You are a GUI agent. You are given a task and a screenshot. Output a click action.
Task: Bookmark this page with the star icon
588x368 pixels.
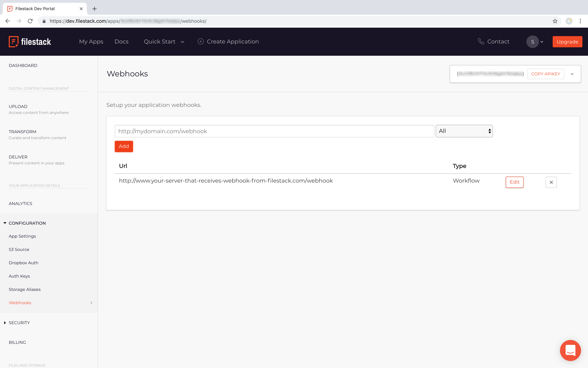click(555, 21)
